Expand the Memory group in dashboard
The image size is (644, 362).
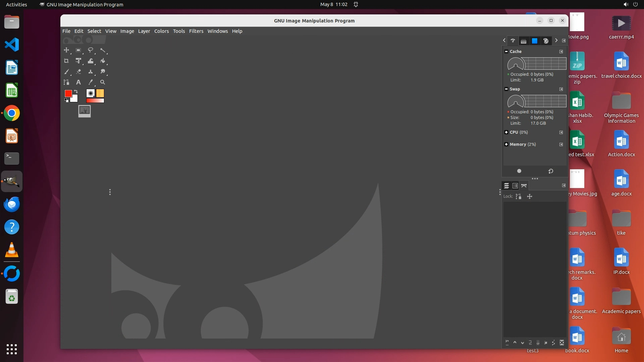click(506, 144)
